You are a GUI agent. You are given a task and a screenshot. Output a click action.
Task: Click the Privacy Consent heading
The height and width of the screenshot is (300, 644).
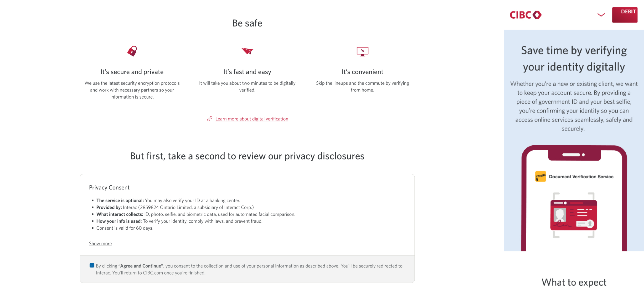pos(109,187)
